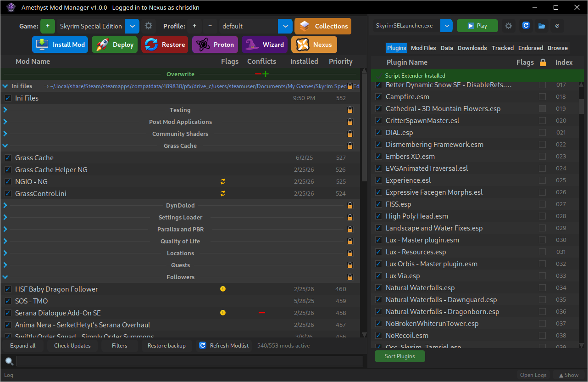The height and width of the screenshot is (382, 588).
Task: Click Install Mod
Action: coord(60,45)
